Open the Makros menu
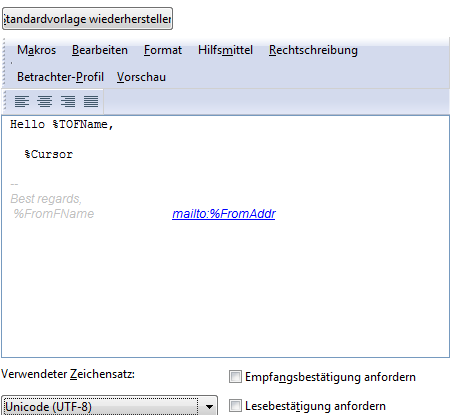This screenshot has height=415, width=452. (37, 50)
